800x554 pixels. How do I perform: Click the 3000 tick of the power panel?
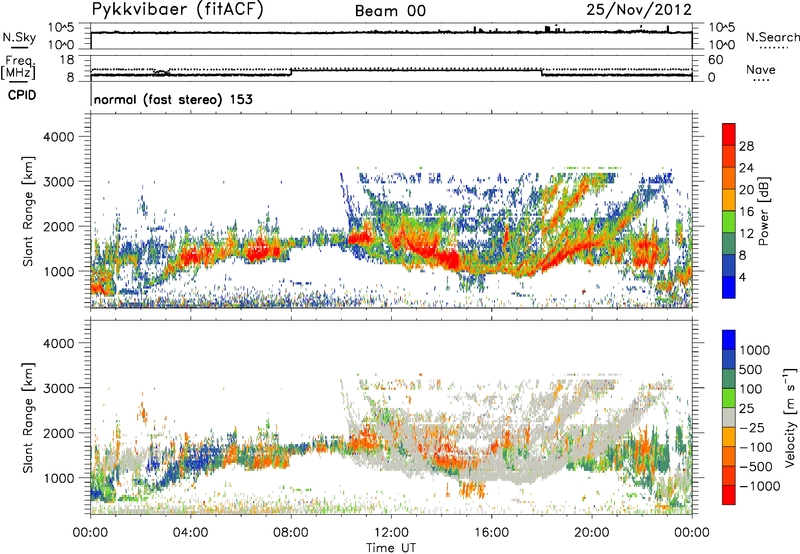[x=59, y=182]
